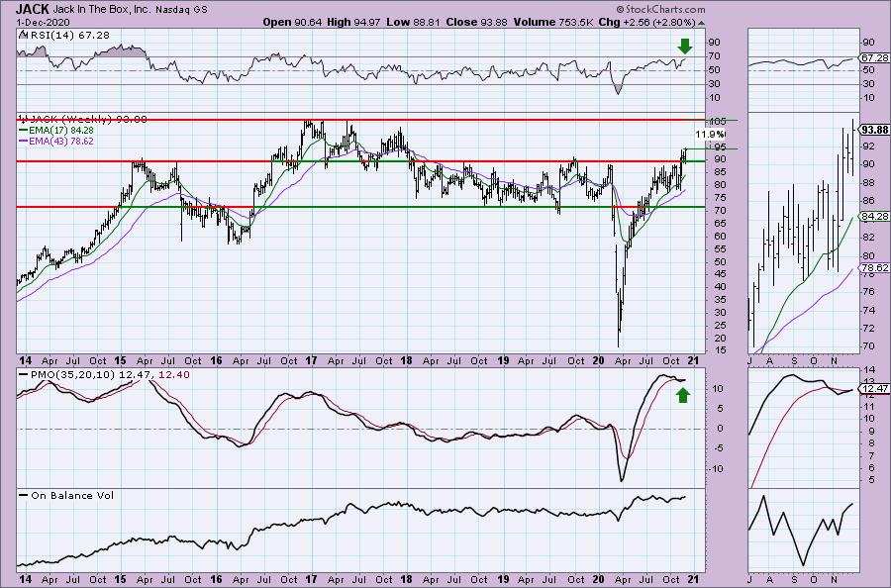Image resolution: width=891 pixels, height=588 pixels.
Task: Click the 93.88 price tag in zoom panel
Action: (874, 130)
